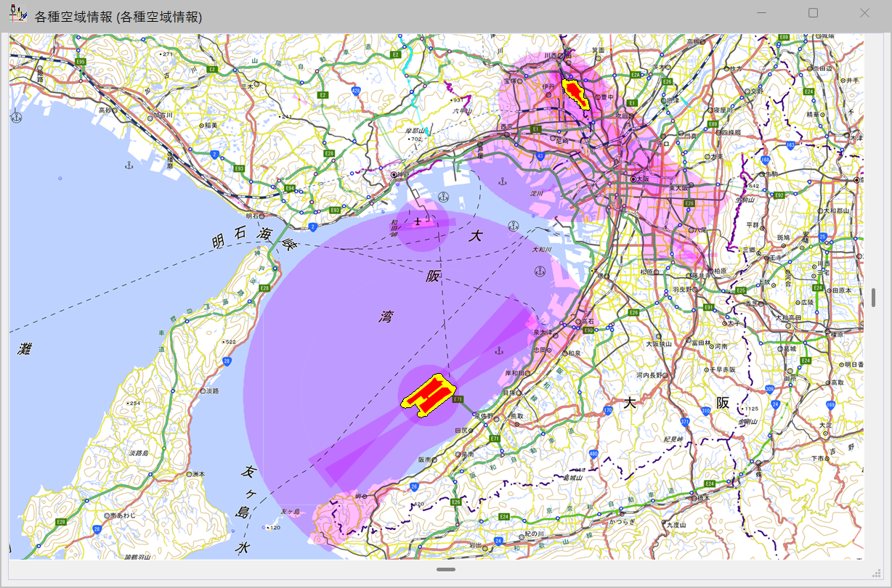Click the horizontal splitter handle at bottom
Viewport: 892px width, 588px height.
(x=446, y=570)
